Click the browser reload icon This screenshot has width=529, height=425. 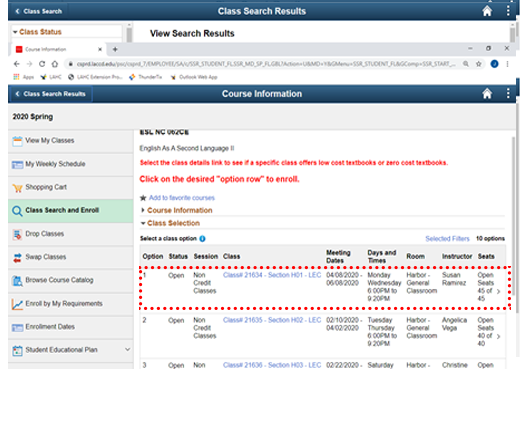click(x=42, y=64)
